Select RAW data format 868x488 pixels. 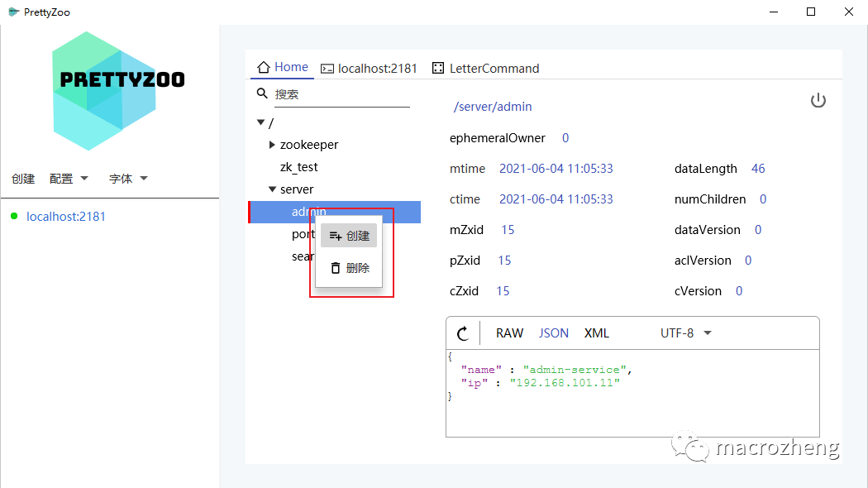point(509,333)
